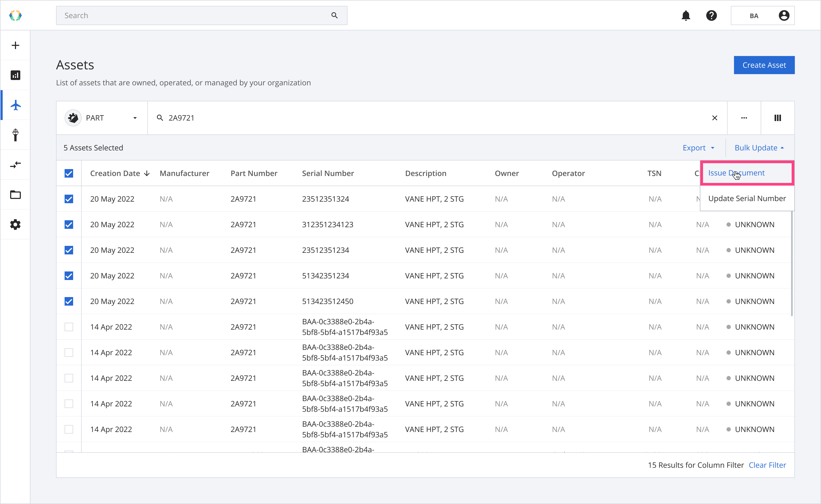Click '15 Results for Column Filter' text
Viewport: 821px width, 504px height.
pos(696,465)
